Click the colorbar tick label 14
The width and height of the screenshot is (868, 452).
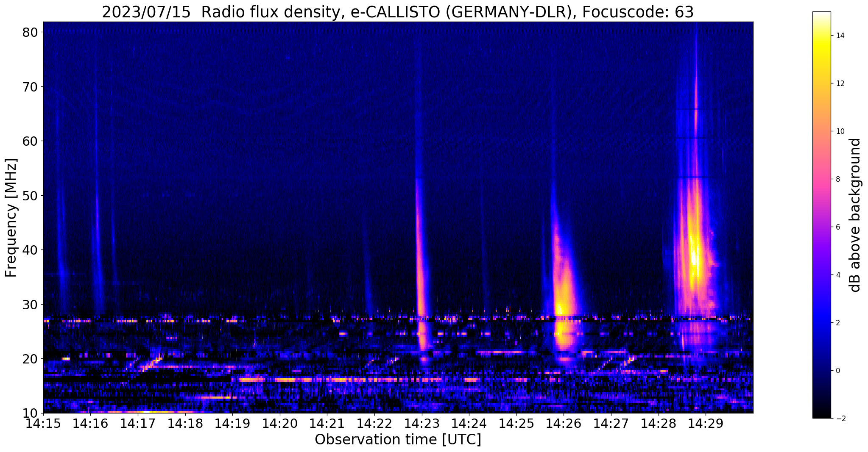pos(840,36)
